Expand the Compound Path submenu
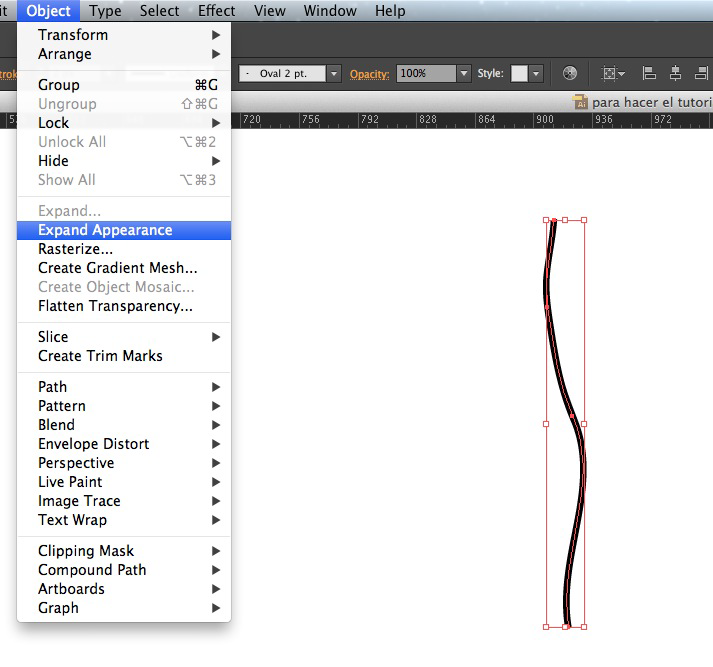The height and width of the screenshot is (667, 713). tap(124, 570)
